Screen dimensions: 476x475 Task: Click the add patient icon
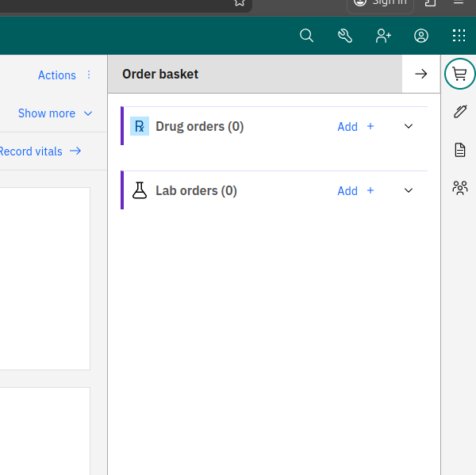[x=383, y=36]
